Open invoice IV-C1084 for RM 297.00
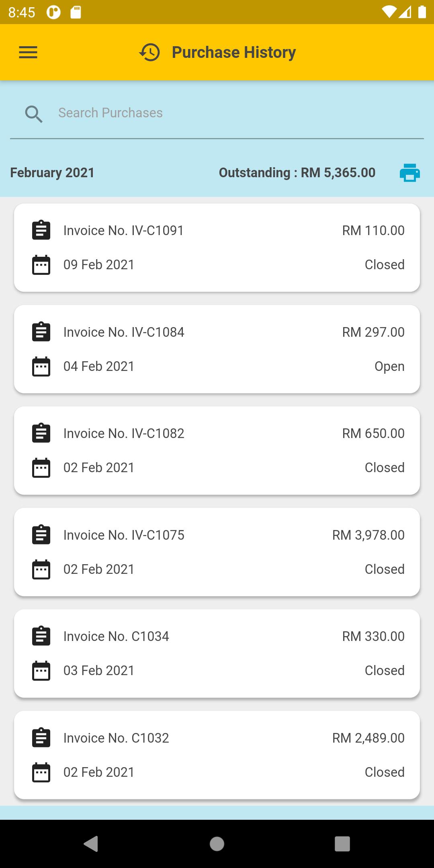 point(217,349)
